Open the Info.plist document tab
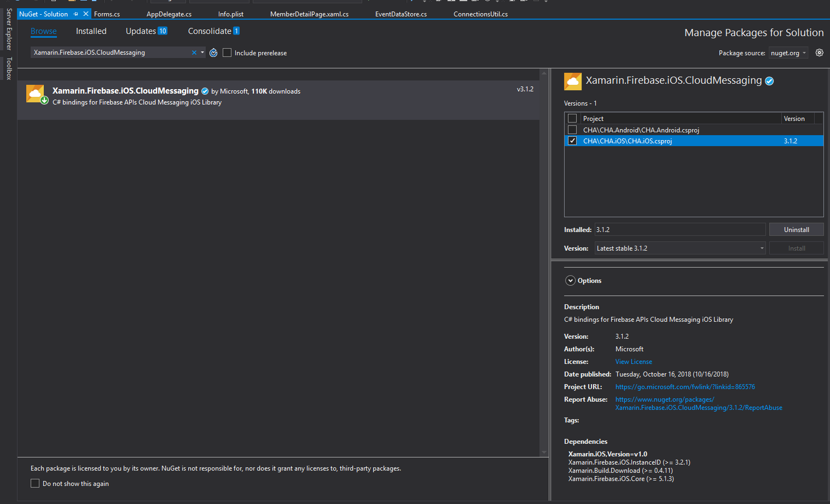 (x=231, y=14)
